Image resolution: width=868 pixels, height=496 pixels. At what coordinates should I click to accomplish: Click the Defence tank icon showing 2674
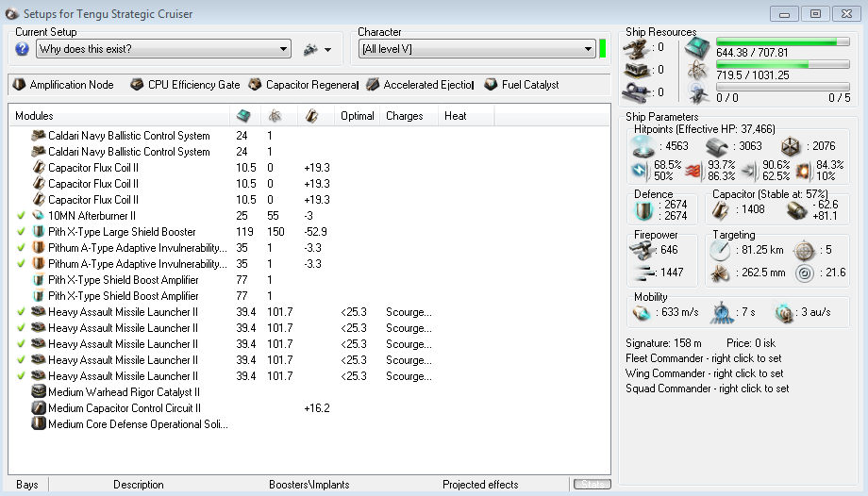(643, 210)
